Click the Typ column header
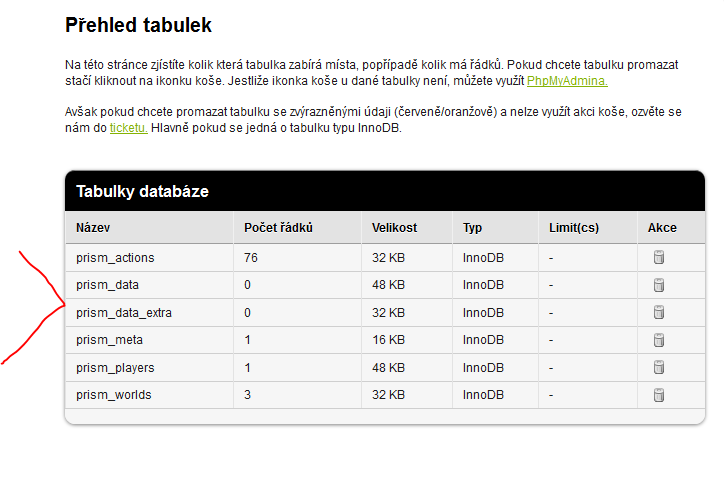 click(472, 228)
